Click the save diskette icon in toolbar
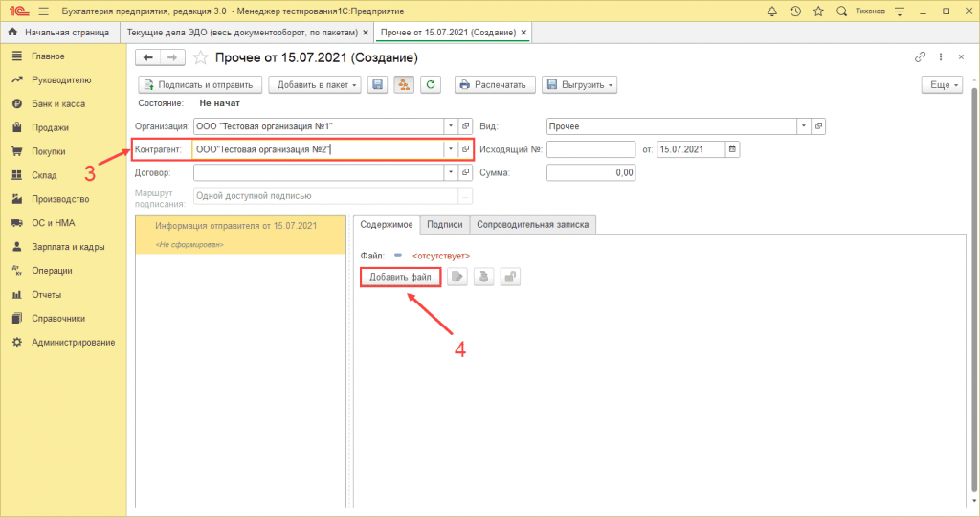The height and width of the screenshot is (517, 980). (378, 84)
